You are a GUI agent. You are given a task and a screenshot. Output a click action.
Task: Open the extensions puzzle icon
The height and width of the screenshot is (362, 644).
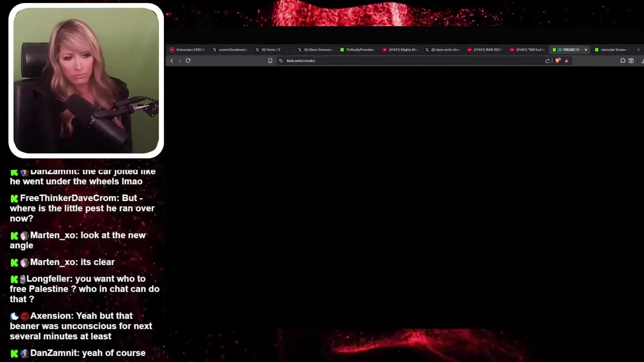click(x=623, y=61)
